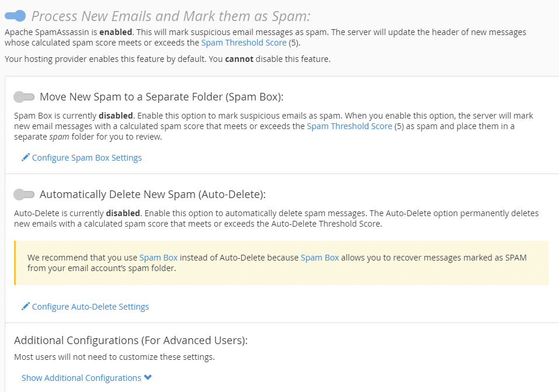This screenshot has height=392, width=559.
Task: Click the Spam Box link after 'that you use'
Action: pos(158,258)
